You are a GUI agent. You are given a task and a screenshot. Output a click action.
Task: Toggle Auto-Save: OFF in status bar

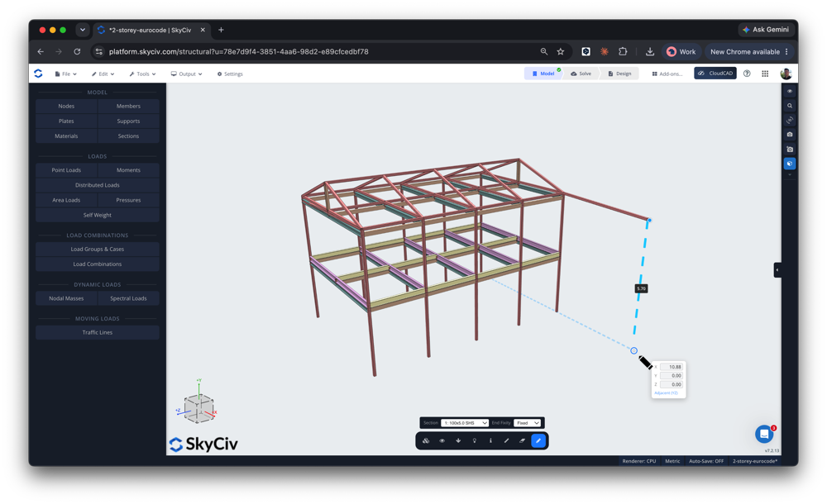coord(706,461)
